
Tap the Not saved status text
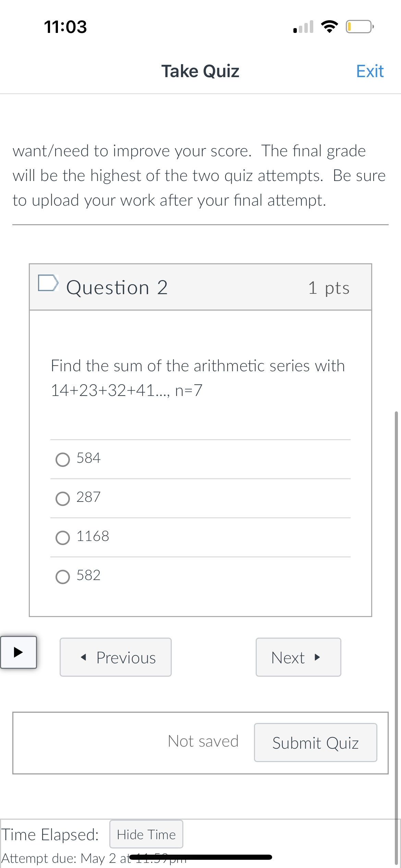click(203, 741)
